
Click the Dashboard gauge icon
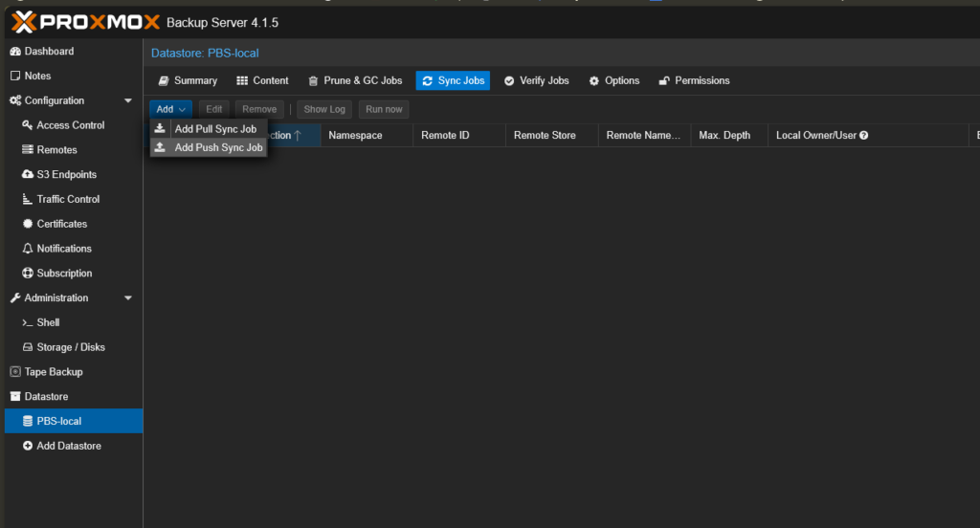pyautogui.click(x=15, y=52)
